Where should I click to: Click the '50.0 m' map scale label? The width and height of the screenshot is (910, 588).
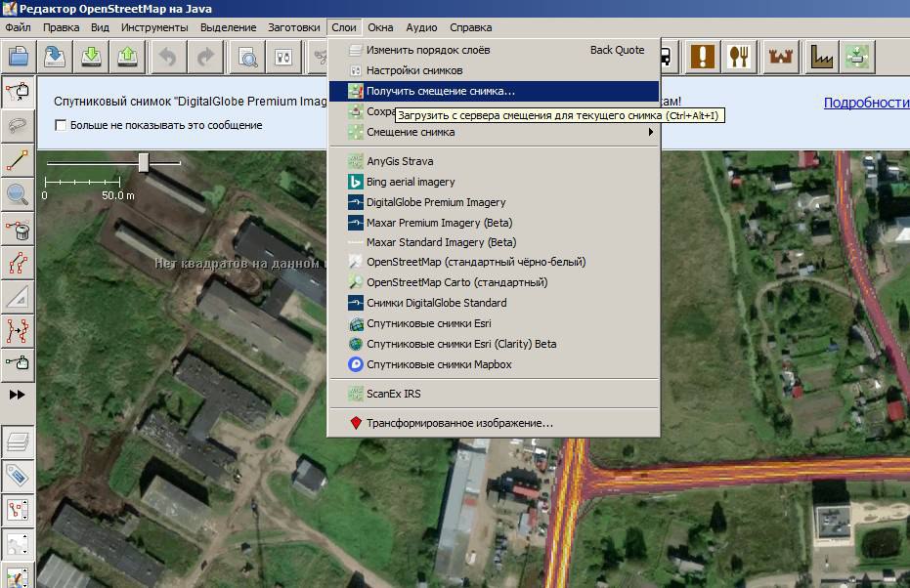click(x=118, y=196)
